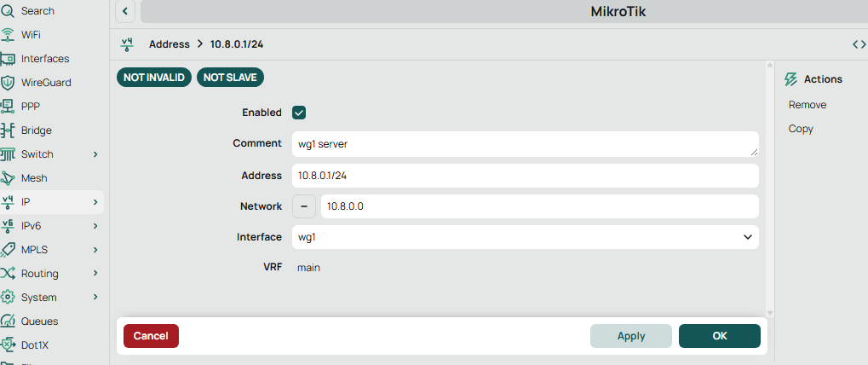Click the Switch icon in sidebar

(x=7, y=154)
